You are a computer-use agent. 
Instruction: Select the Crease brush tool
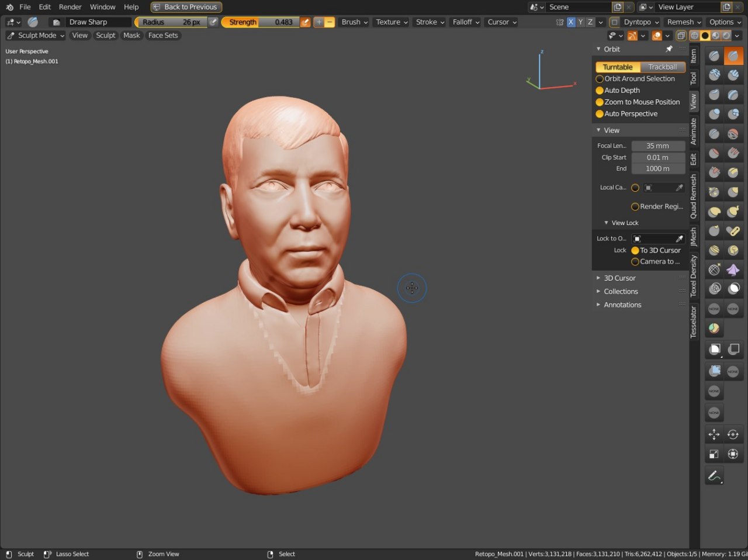[714, 134]
